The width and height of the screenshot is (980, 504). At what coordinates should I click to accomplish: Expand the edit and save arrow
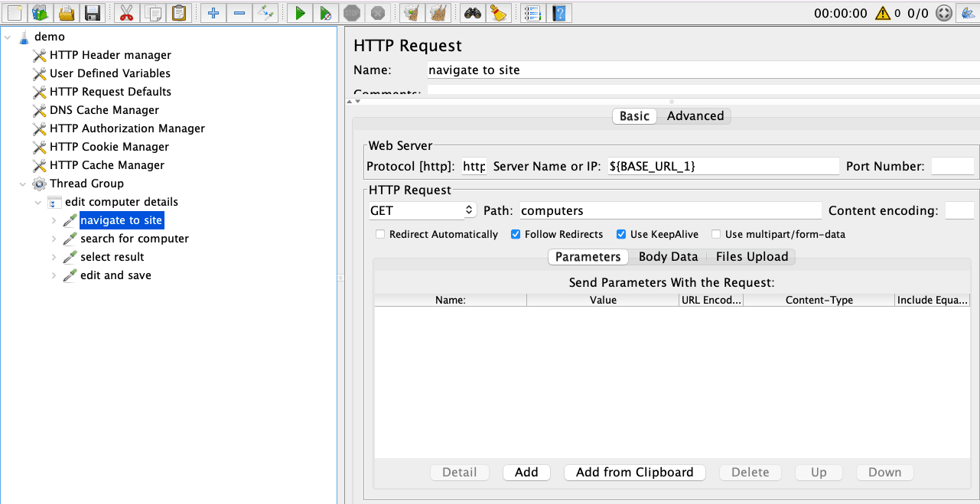coord(54,275)
